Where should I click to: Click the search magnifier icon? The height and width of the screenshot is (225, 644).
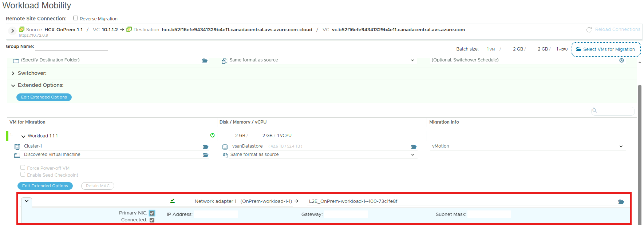[595, 111]
